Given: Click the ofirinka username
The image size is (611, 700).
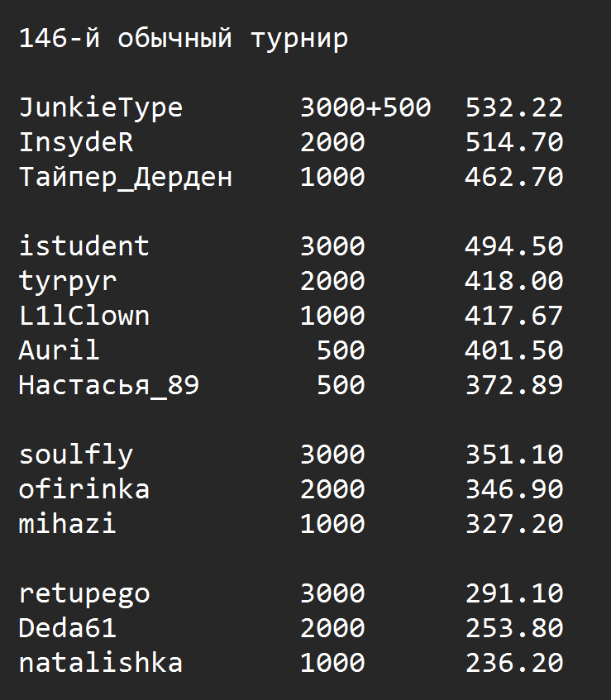Looking at the screenshot, I should (84, 489).
